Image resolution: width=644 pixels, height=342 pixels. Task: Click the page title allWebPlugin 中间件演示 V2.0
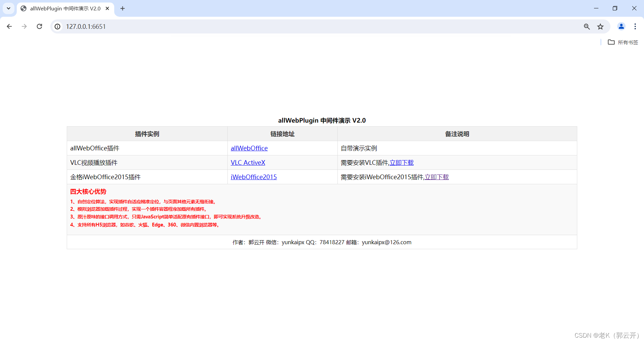coord(322,120)
